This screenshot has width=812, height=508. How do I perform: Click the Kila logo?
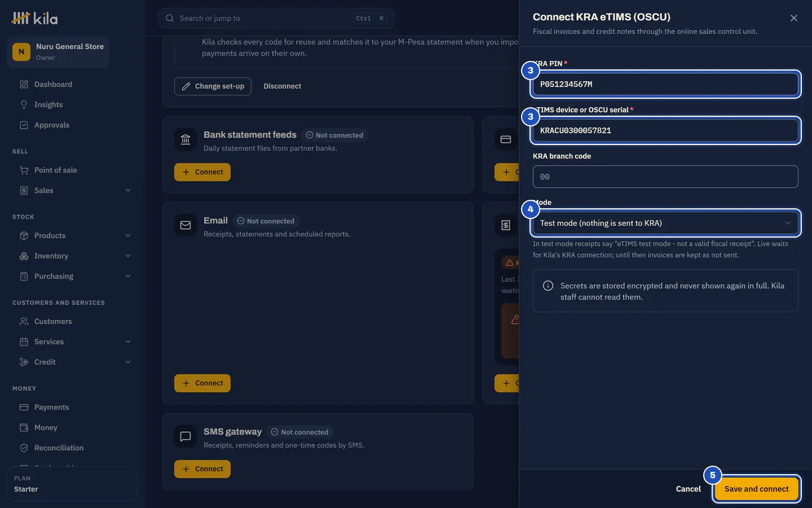35,18
